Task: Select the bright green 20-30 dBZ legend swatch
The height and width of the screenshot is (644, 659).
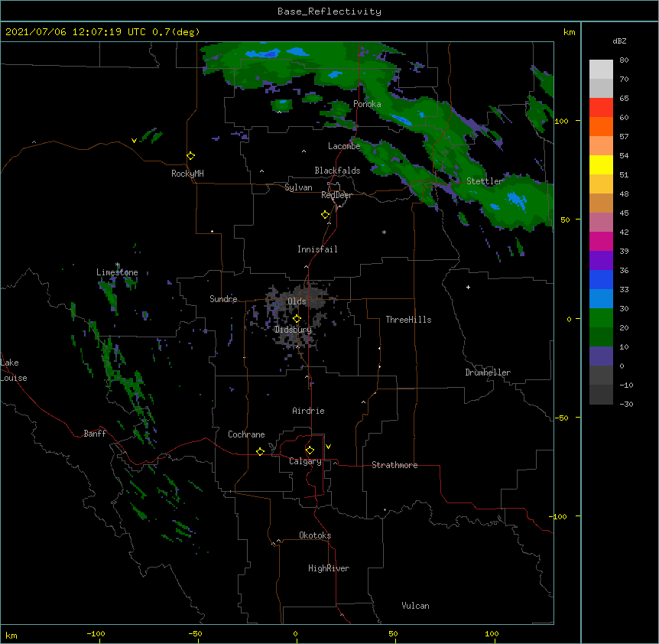Action: [601, 318]
